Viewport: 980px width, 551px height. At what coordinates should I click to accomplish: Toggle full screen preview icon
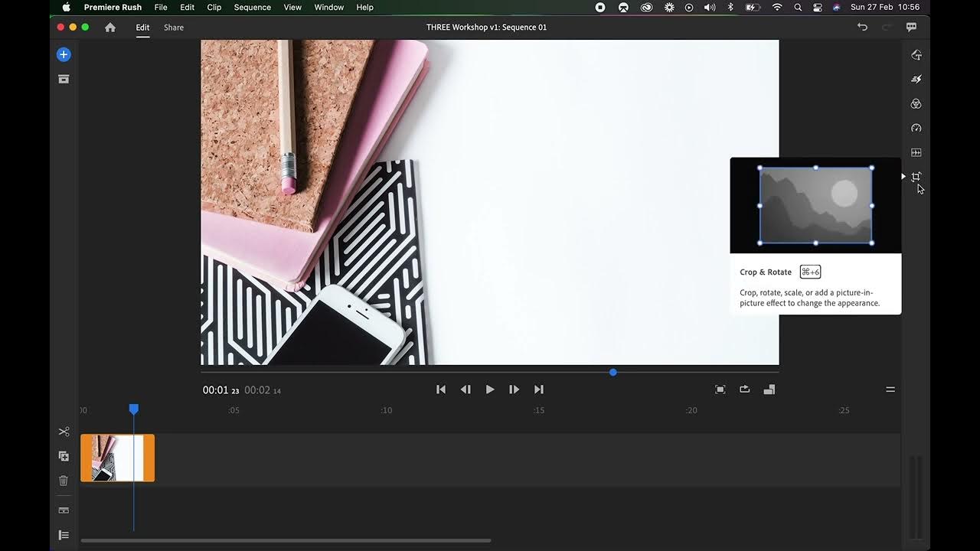click(x=720, y=390)
